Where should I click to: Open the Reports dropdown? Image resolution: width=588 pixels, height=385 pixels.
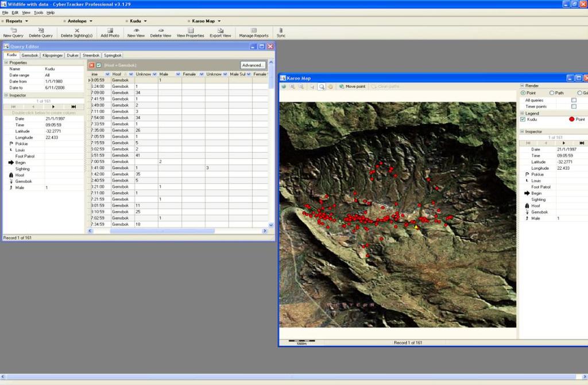17,21
